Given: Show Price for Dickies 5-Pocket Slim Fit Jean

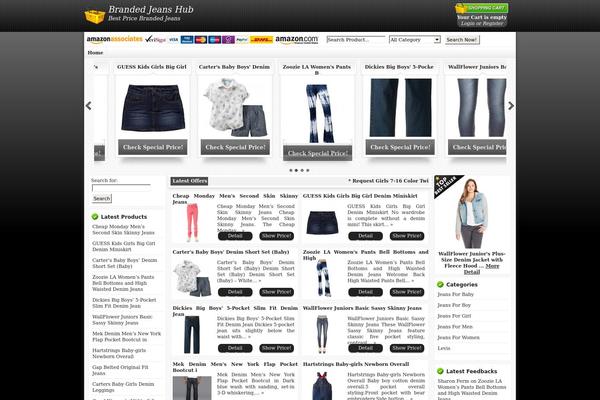Looking at the screenshot, I should [x=277, y=348].
